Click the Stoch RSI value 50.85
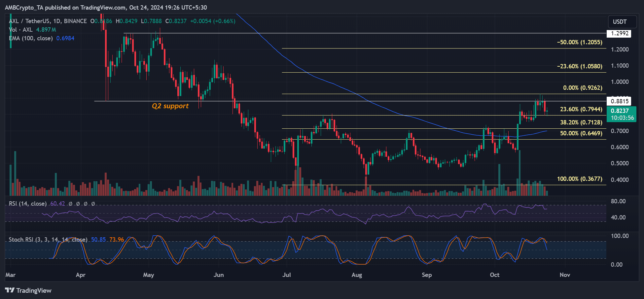This screenshot has width=644, height=299. (98, 240)
